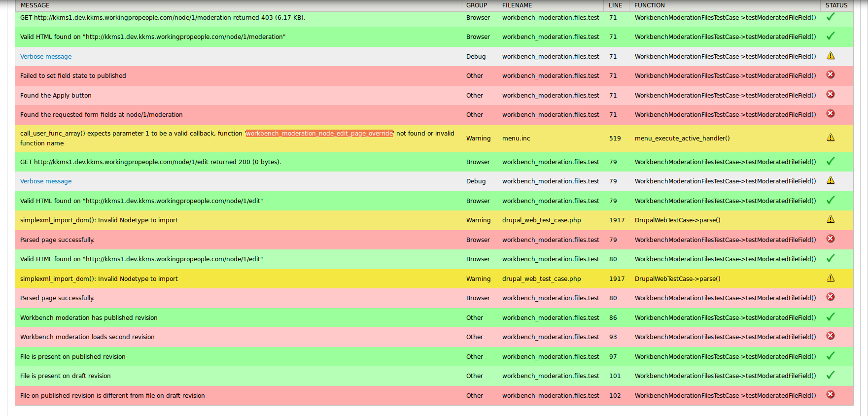Click line number '101' cell
The width and height of the screenshot is (868, 416).
tap(615, 376)
